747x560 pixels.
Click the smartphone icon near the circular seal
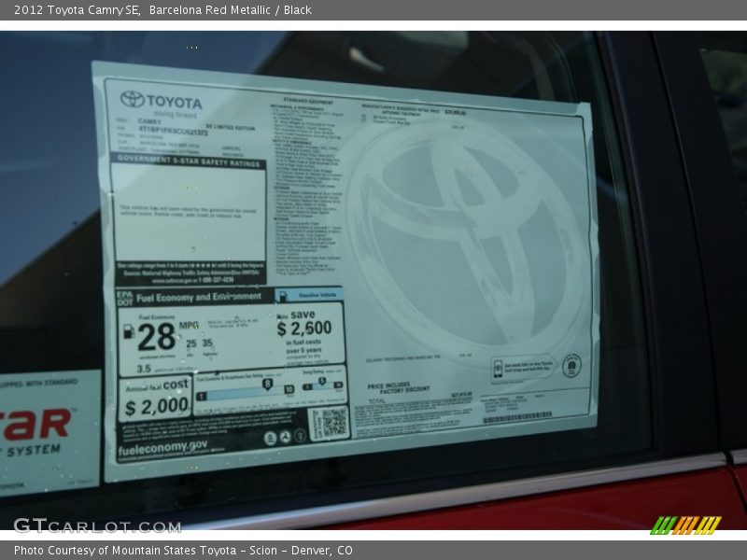click(498, 367)
